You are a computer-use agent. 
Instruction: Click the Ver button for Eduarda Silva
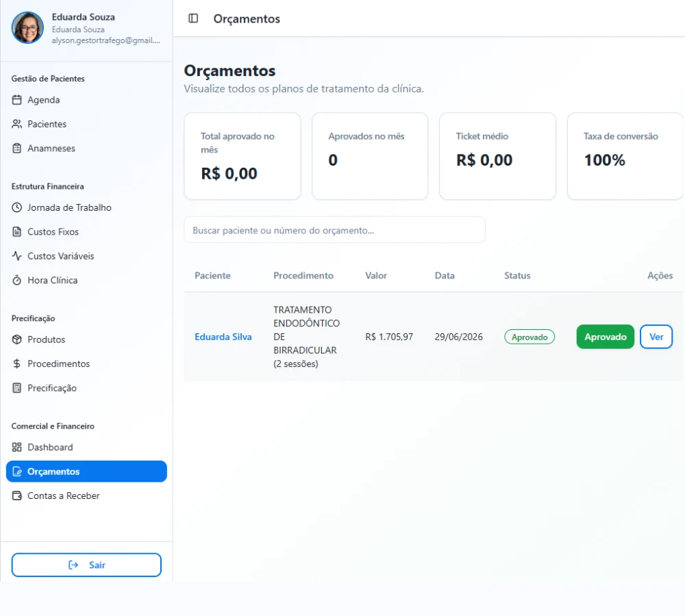click(x=656, y=337)
